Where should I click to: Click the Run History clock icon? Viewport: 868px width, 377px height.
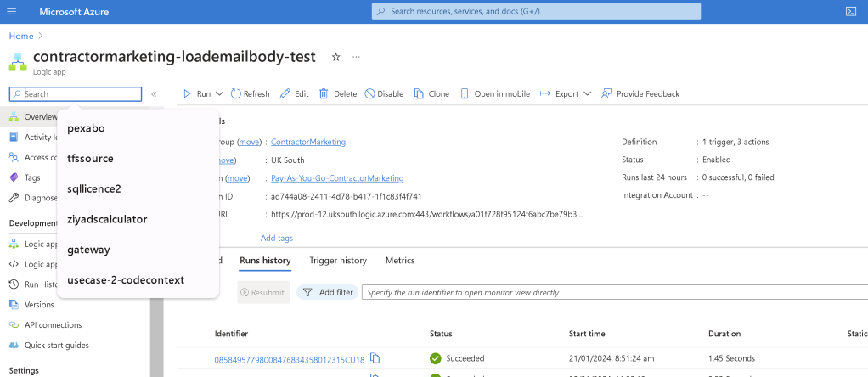(x=14, y=284)
